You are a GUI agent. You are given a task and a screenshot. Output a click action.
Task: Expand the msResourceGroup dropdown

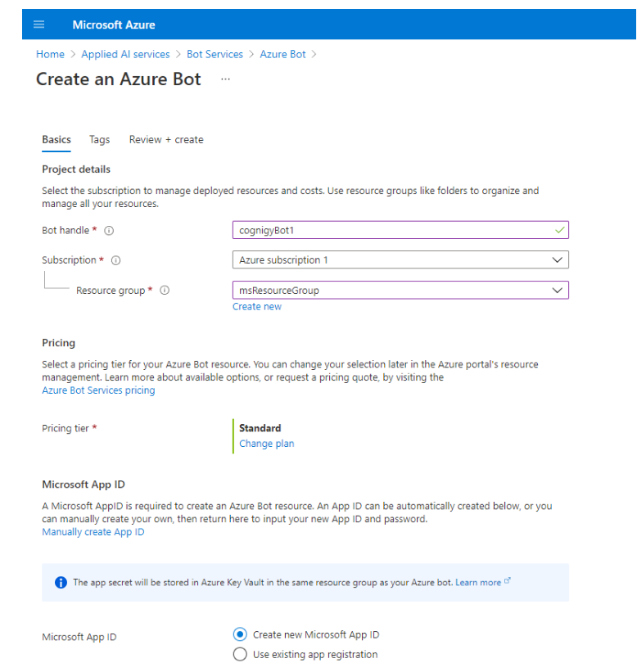[400, 291]
